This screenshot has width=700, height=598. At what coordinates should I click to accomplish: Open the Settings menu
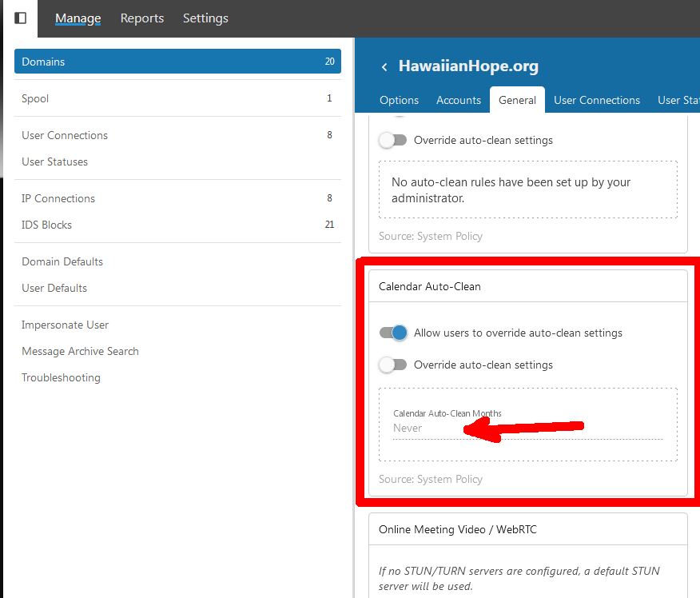coord(205,18)
